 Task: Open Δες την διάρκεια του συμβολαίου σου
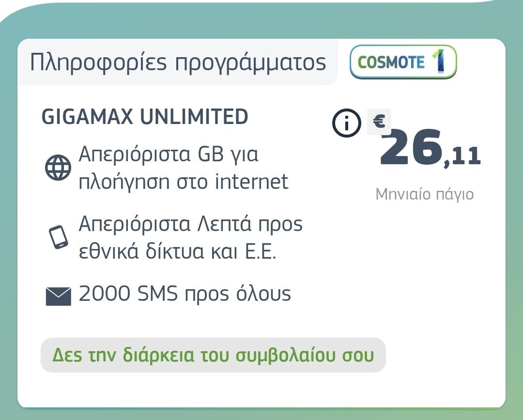pyautogui.click(x=213, y=355)
